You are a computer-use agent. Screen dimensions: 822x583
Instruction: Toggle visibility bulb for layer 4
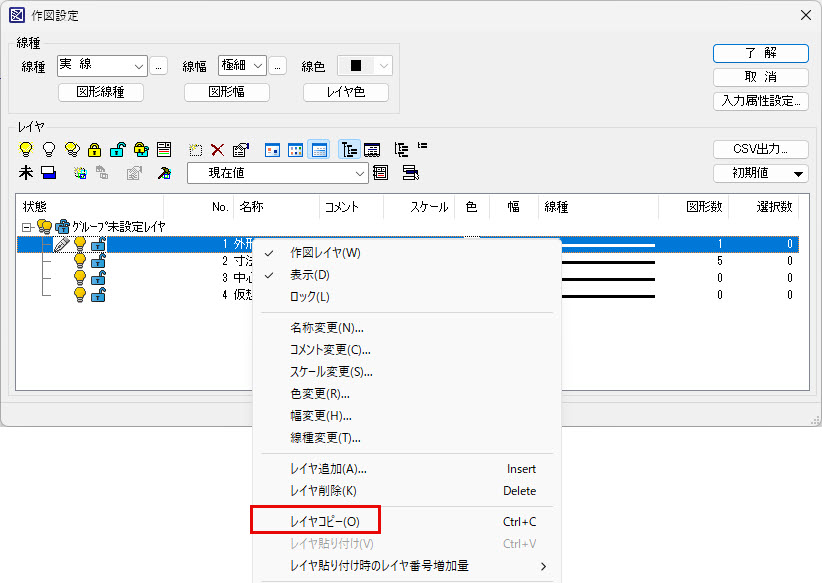coord(80,295)
